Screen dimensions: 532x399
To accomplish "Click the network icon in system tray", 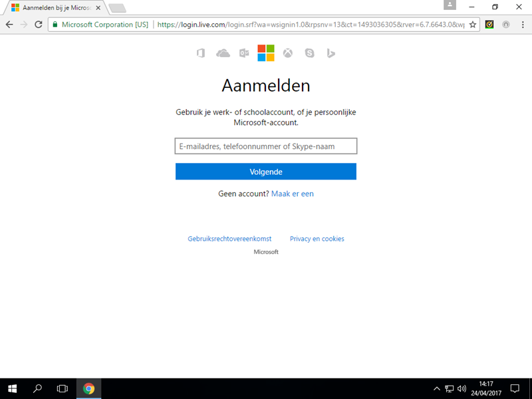I will (x=450, y=388).
